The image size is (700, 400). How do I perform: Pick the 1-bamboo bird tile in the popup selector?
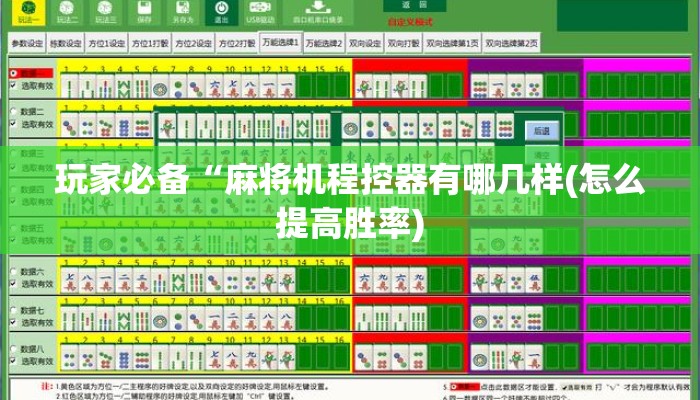(167, 127)
